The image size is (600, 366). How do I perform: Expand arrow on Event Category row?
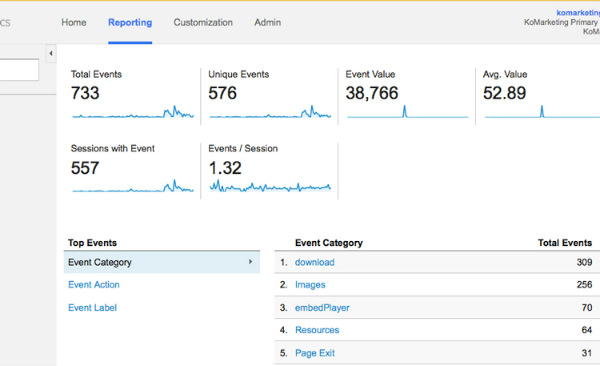pos(251,262)
